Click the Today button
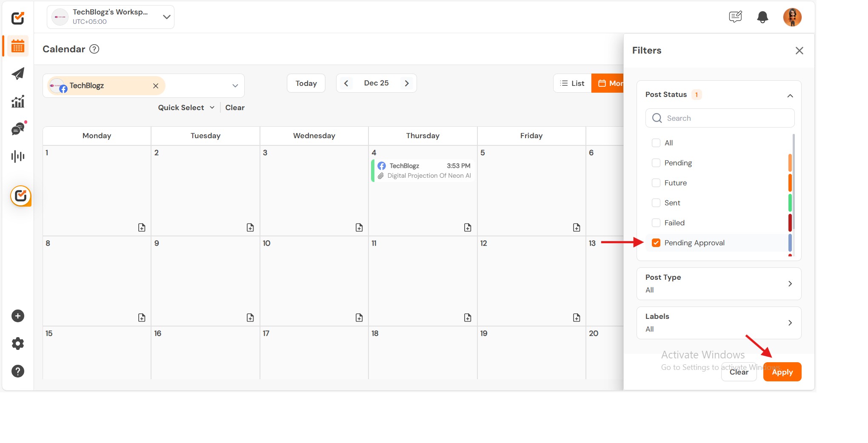This screenshot has height=443, width=868. point(306,83)
